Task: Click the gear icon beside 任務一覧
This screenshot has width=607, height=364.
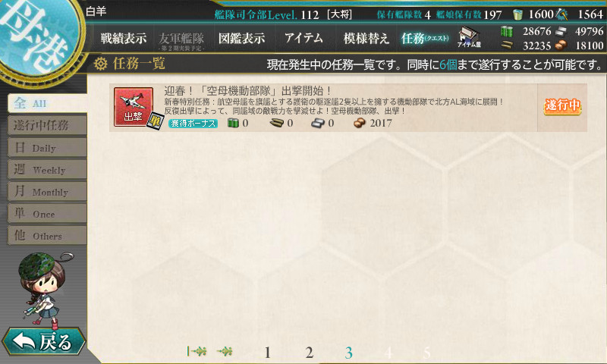Action: [101, 64]
